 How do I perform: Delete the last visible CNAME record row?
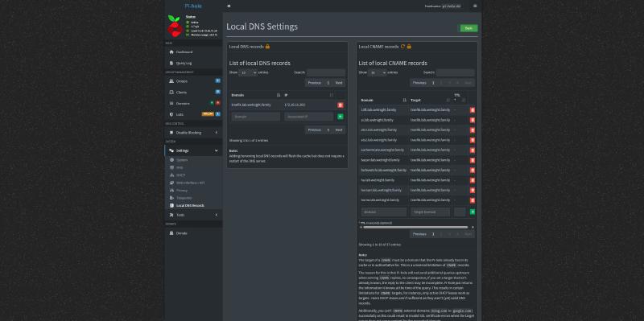pos(473,200)
